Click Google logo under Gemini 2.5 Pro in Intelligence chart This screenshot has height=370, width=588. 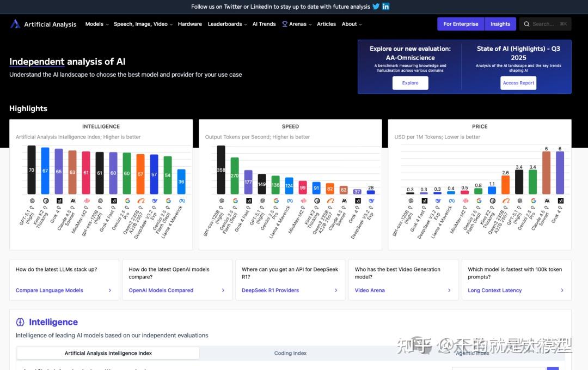pyautogui.click(x=127, y=201)
